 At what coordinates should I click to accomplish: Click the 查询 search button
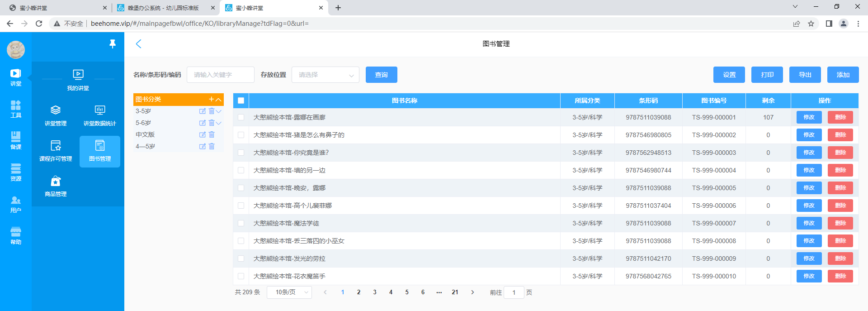[x=381, y=75]
